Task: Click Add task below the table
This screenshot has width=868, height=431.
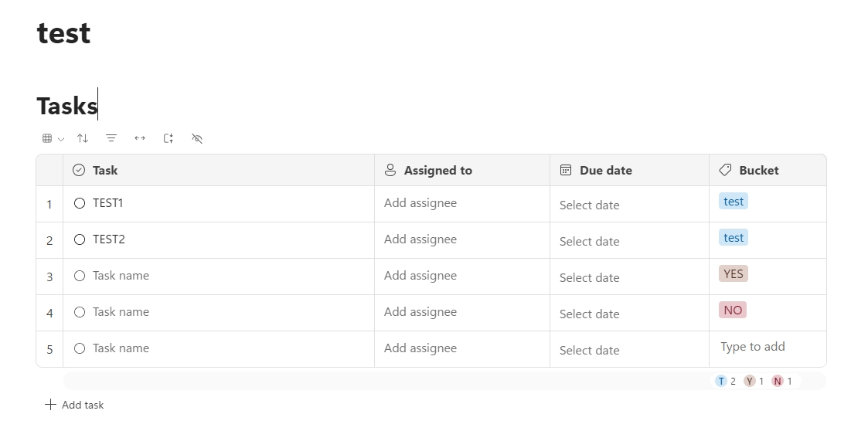Action: pyautogui.click(x=74, y=405)
